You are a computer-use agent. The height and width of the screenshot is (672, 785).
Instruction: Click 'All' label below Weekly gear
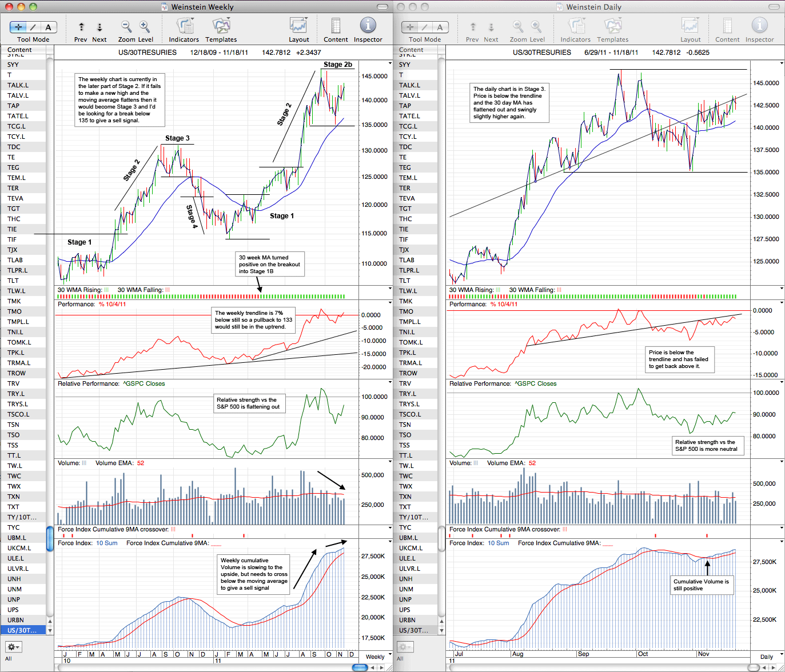coord(8,658)
